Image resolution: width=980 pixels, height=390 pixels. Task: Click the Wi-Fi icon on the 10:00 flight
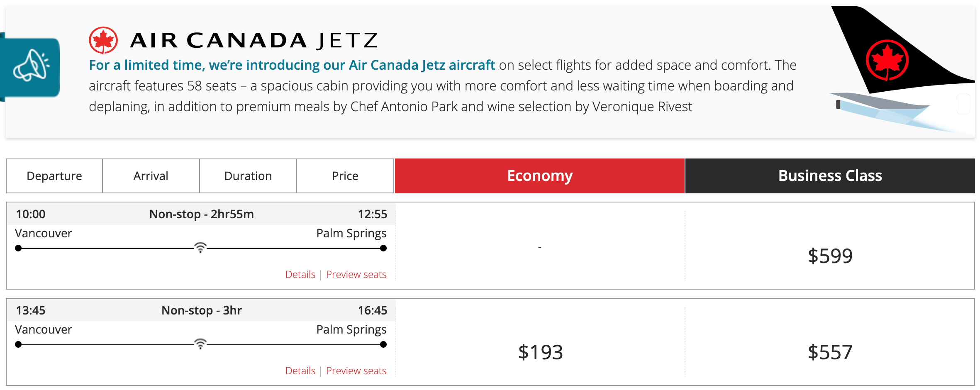coord(200,248)
